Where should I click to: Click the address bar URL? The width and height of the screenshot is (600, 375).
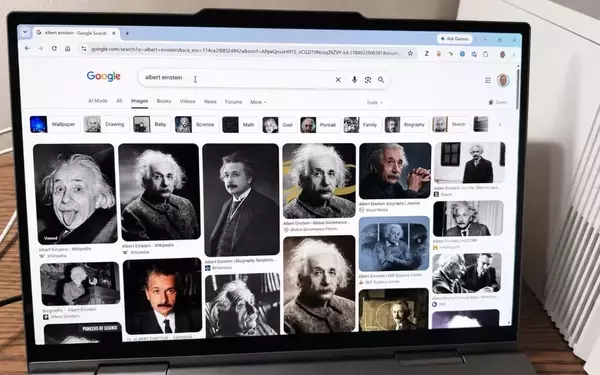(246, 51)
